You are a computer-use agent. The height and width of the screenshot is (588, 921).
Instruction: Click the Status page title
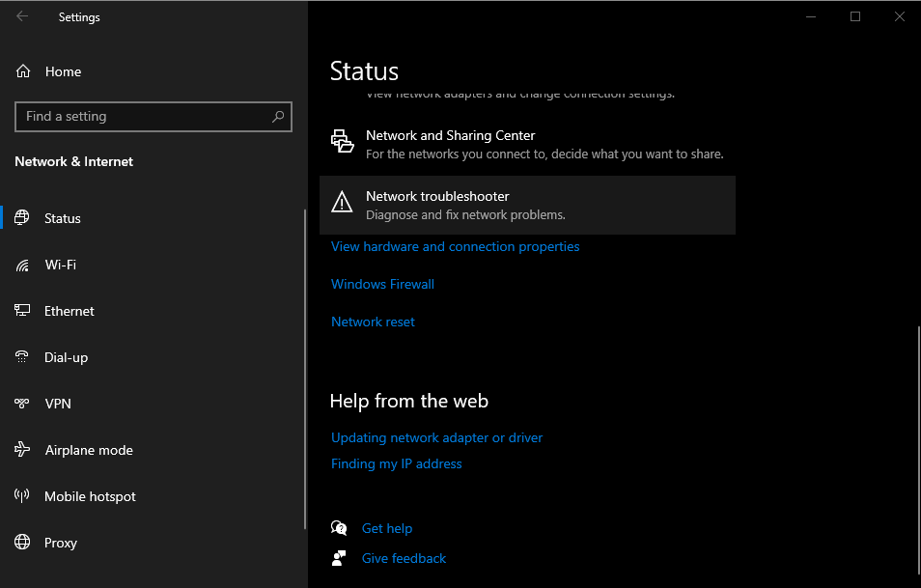(x=364, y=71)
